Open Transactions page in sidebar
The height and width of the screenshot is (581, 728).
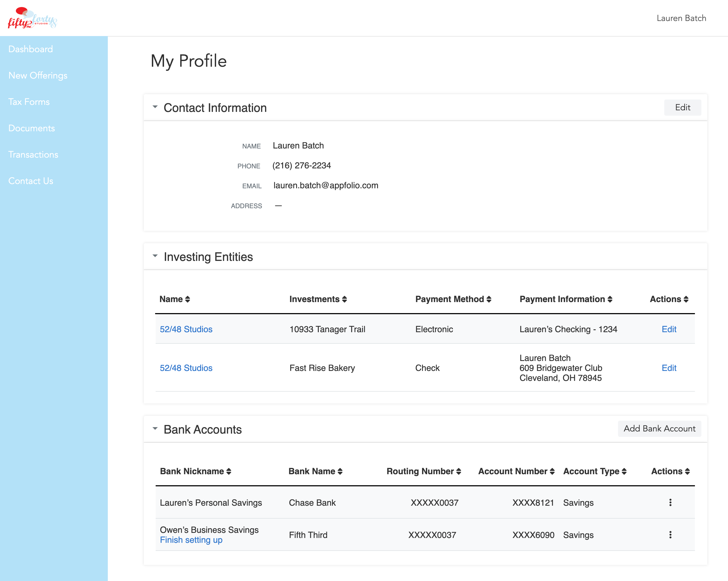pos(33,154)
